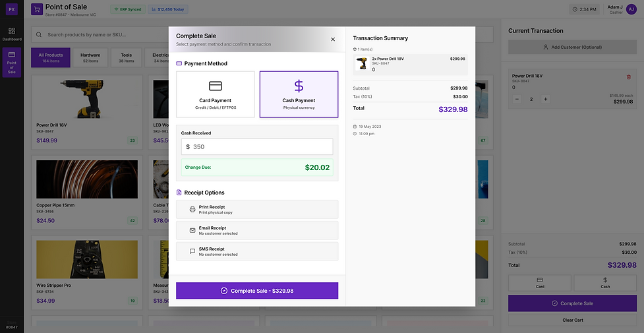Image resolution: width=644 pixels, height=333 pixels.
Task: Click the Receipt Options section icon
Action: coord(179,193)
